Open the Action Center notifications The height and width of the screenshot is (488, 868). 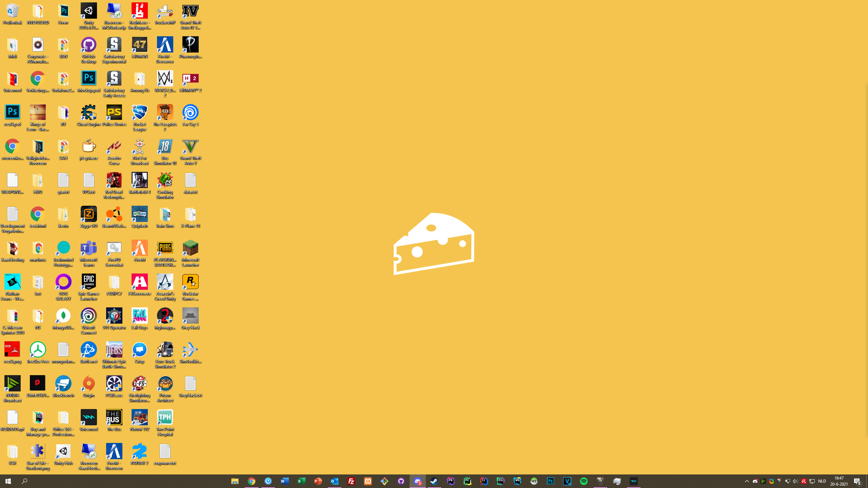click(x=857, y=481)
